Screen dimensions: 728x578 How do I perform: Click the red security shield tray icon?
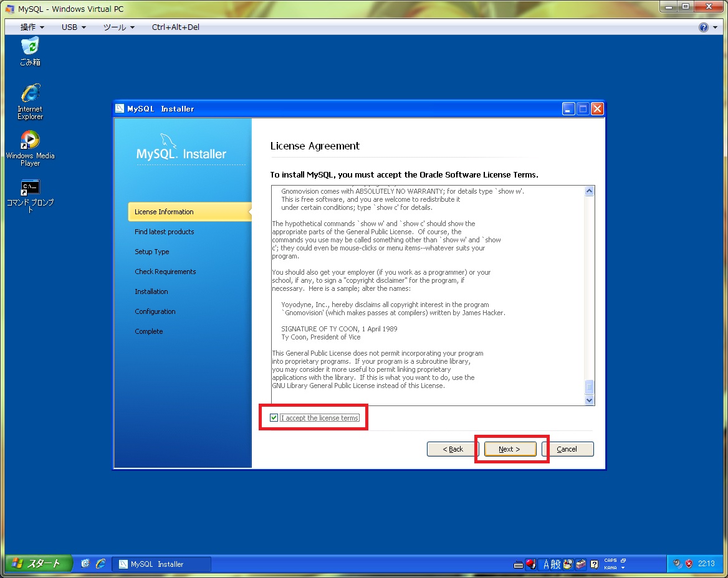689,564
